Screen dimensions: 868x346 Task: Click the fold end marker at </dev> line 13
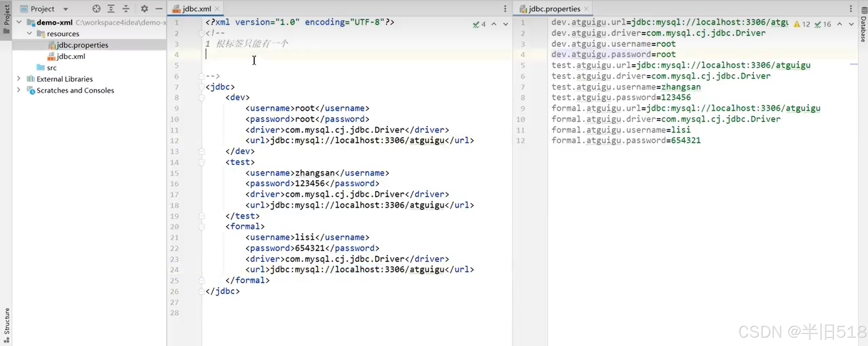click(x=202, y=151)
